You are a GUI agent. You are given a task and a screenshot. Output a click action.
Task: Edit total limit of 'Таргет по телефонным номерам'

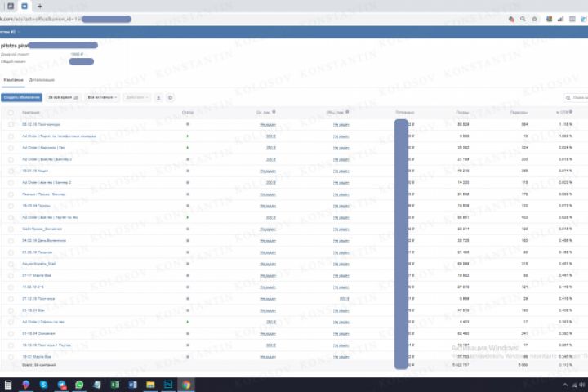(341, 136)
